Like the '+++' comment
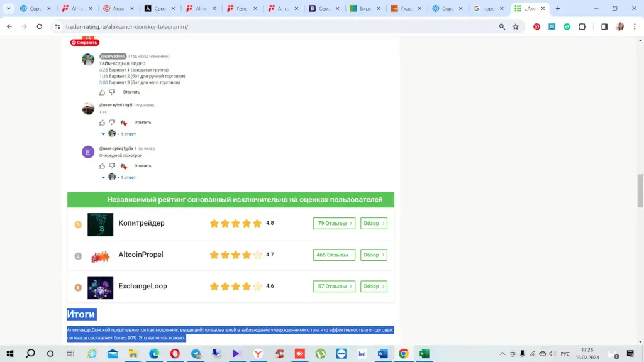 102,123
